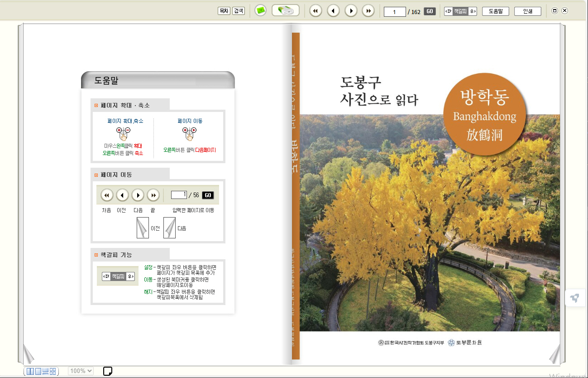Click the GO button beside 162
This screenshot has height=378, width=588.
(x=430, y=11)
